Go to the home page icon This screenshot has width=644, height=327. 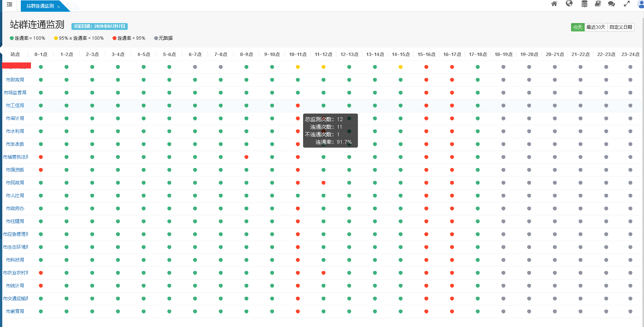[x=554, y=4]
